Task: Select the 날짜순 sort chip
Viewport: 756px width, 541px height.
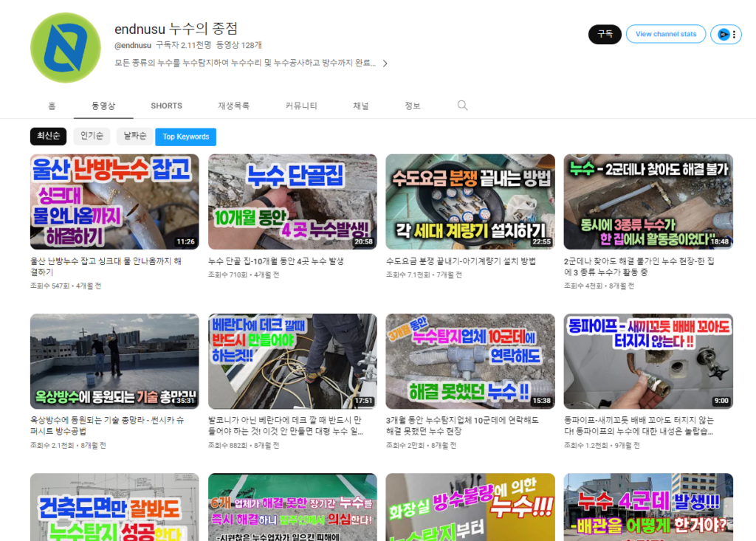Action: (134, 137)
